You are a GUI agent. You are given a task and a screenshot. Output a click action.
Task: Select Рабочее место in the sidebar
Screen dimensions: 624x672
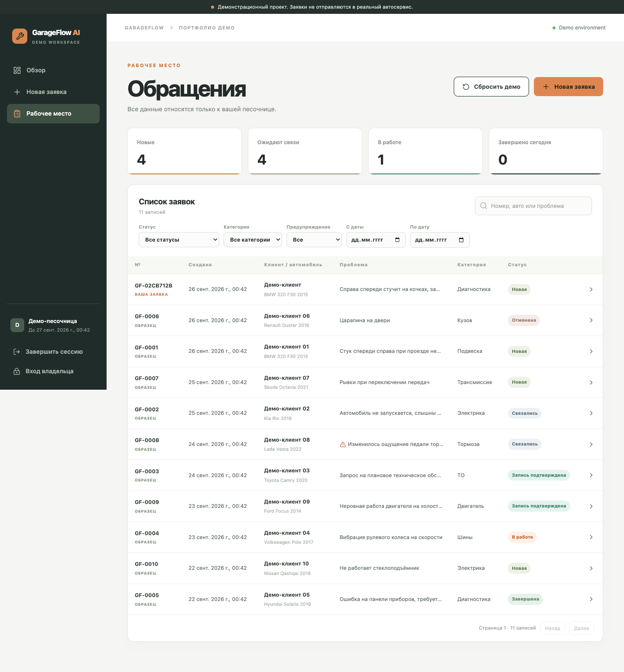pos(53,113)
